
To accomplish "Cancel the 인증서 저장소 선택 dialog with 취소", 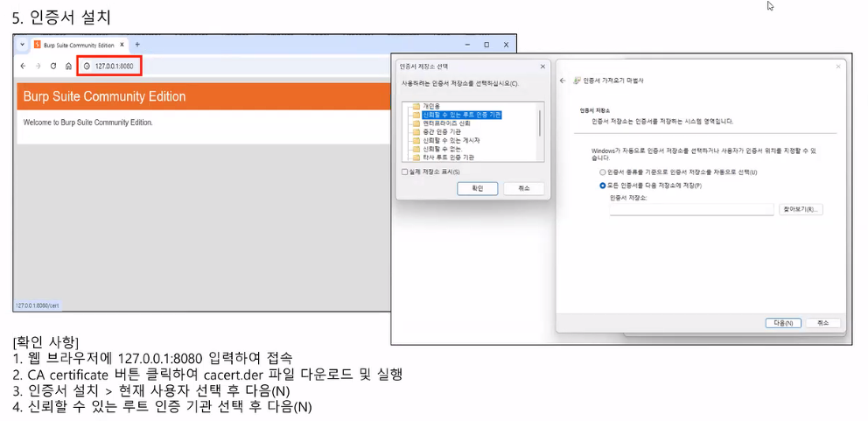I will pyautogui.click(x=523, y=188).
